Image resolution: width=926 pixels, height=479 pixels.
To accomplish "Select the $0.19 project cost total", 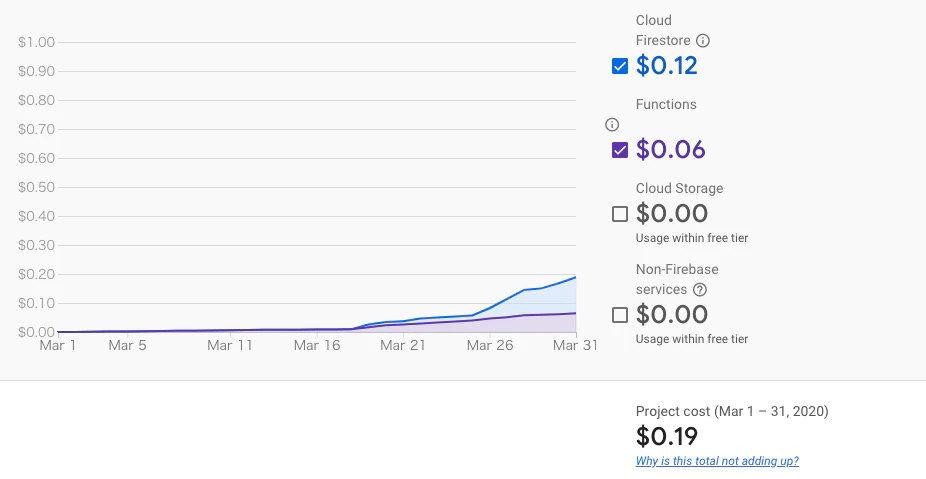I will [667, 436].
